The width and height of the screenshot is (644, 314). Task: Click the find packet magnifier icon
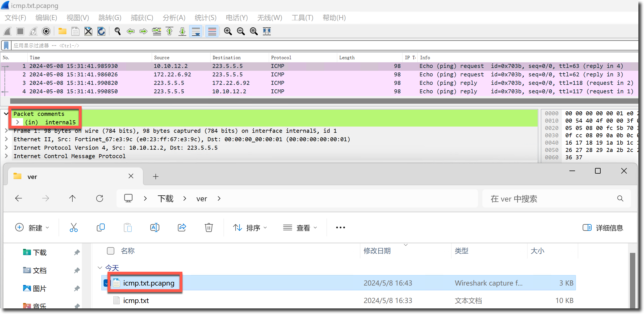[118, 31]
